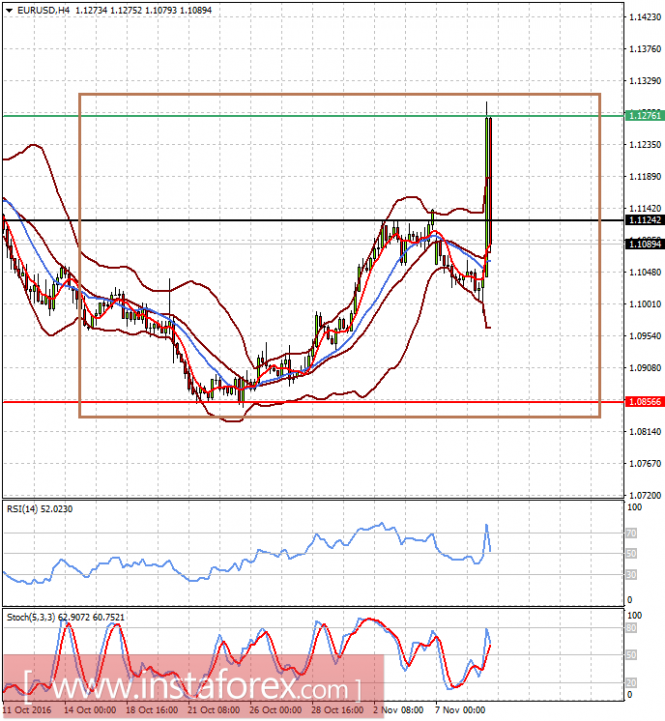Select the large green spike candle
The height and width of the screenshot is (721, 665).
(487, 197)
